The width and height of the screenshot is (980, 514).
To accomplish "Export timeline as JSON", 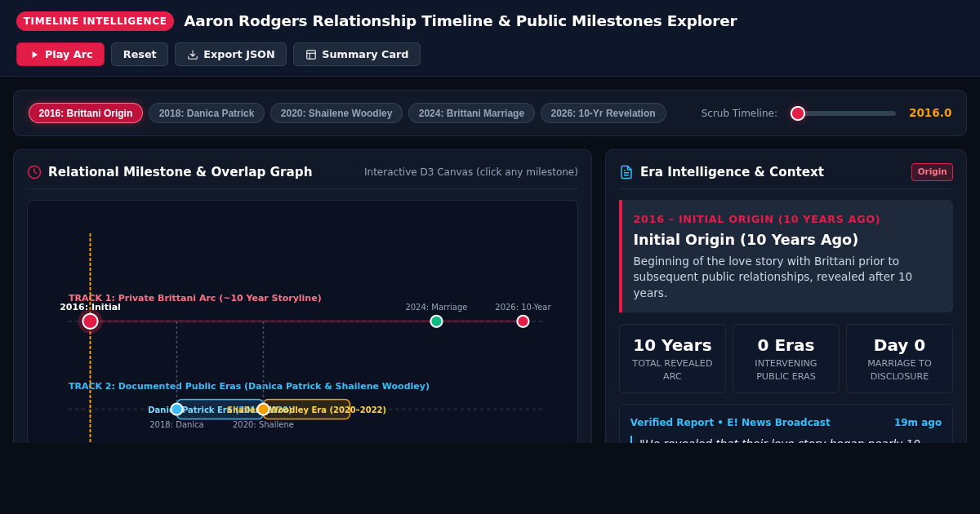I will [x=230, y=55].
